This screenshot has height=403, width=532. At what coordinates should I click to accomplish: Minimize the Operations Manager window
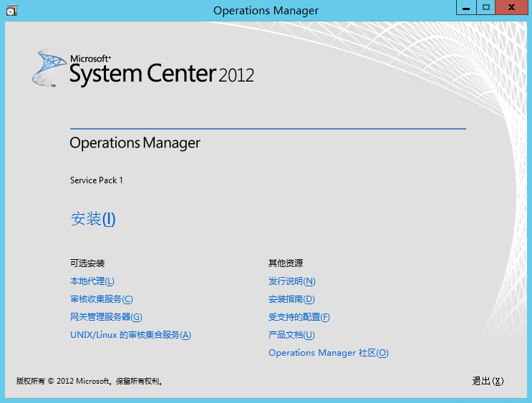[x=466, y=7]
